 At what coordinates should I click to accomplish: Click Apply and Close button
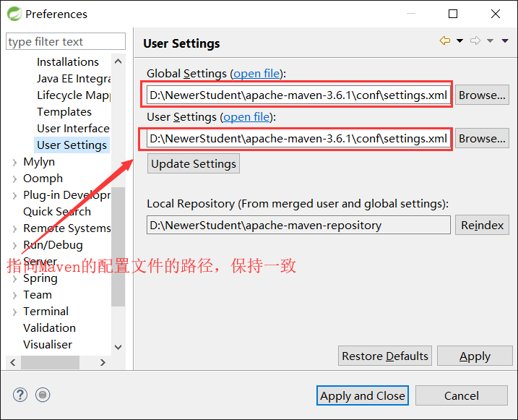pos(363,395)
